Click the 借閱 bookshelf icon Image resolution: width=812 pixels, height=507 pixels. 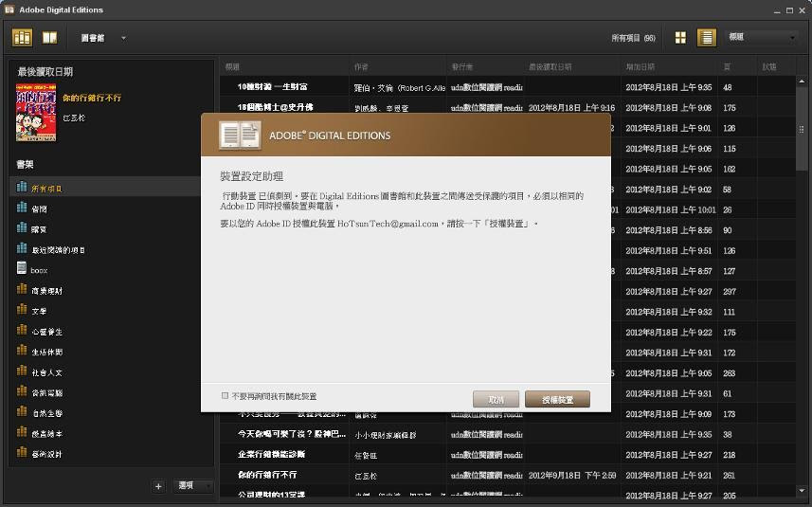coord(22,208)
